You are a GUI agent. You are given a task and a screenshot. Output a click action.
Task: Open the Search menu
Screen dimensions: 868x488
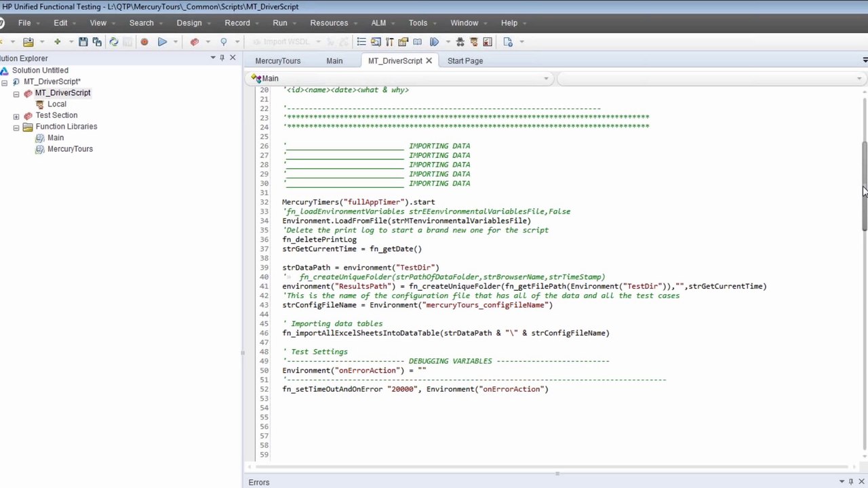coord(142,23)
